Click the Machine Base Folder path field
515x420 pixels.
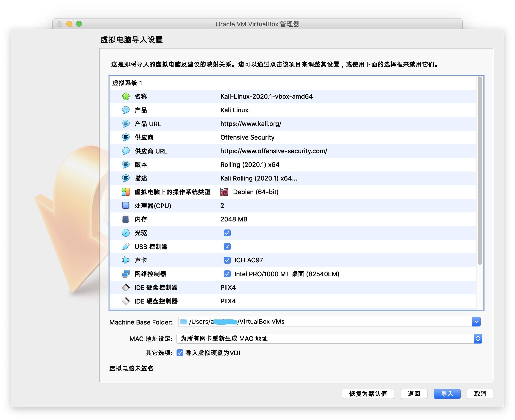point(325,322)
